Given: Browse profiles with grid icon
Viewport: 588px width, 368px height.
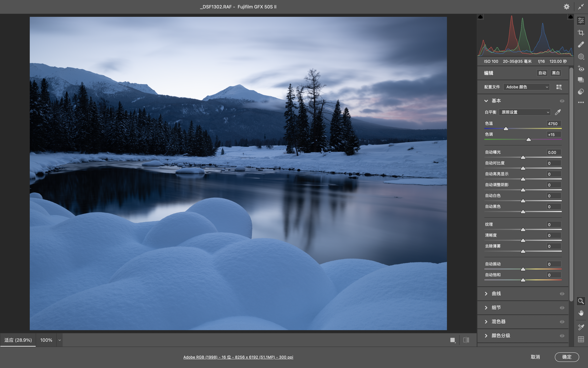Looking at the screenshot, I should click(559, 87).
